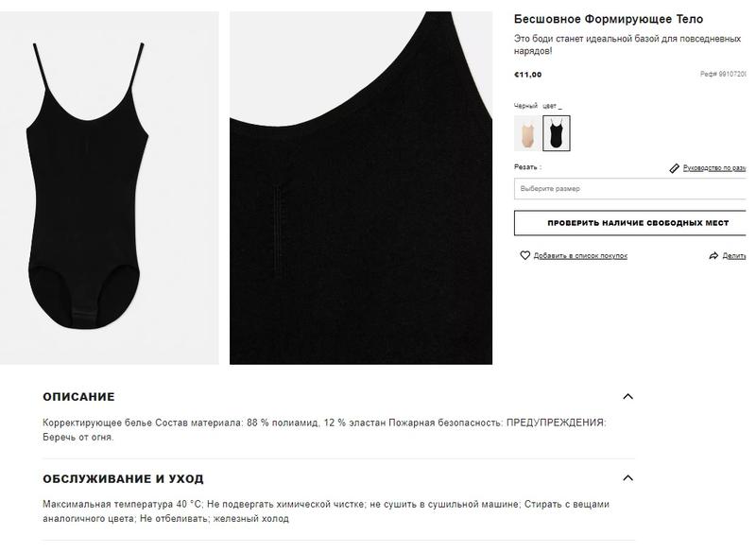Select the black color swatch
The height and width of the screenshot is (552, 756).
coord(557,133)
